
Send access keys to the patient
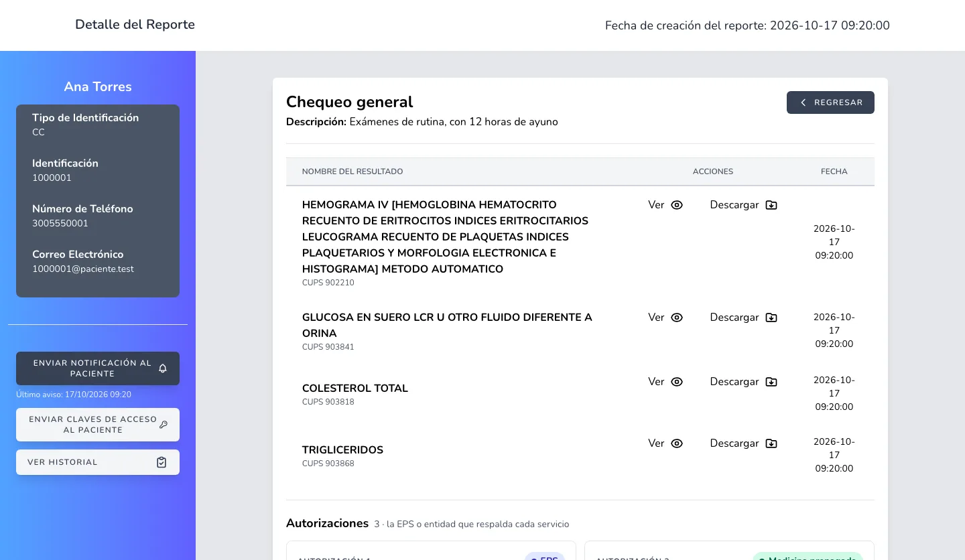click(x=98, y=425)
